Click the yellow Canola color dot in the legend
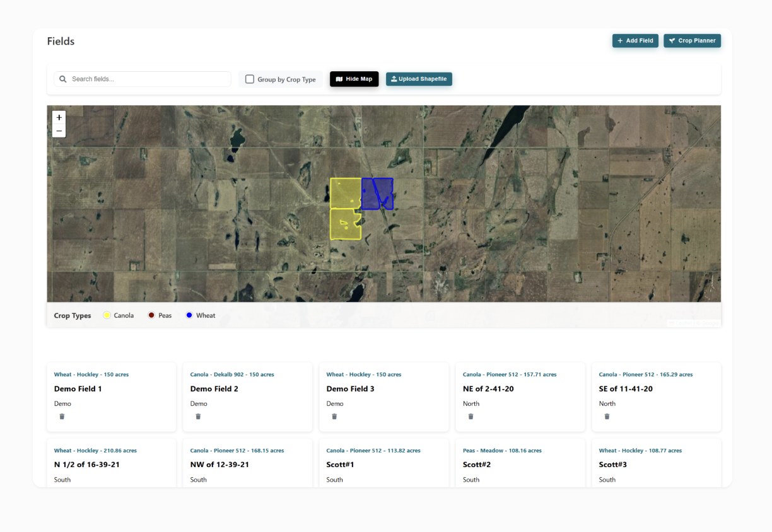772x532 pixels. click(107, 315)
